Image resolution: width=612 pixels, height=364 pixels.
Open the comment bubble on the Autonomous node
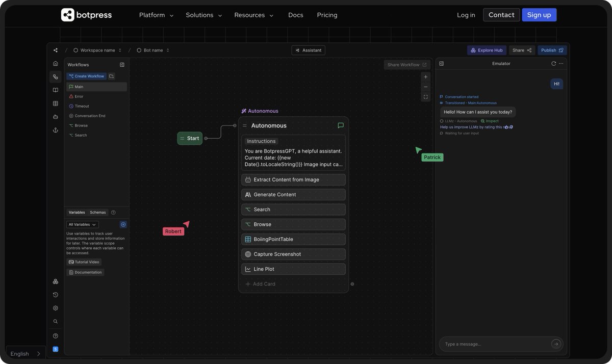pos(340,125)
